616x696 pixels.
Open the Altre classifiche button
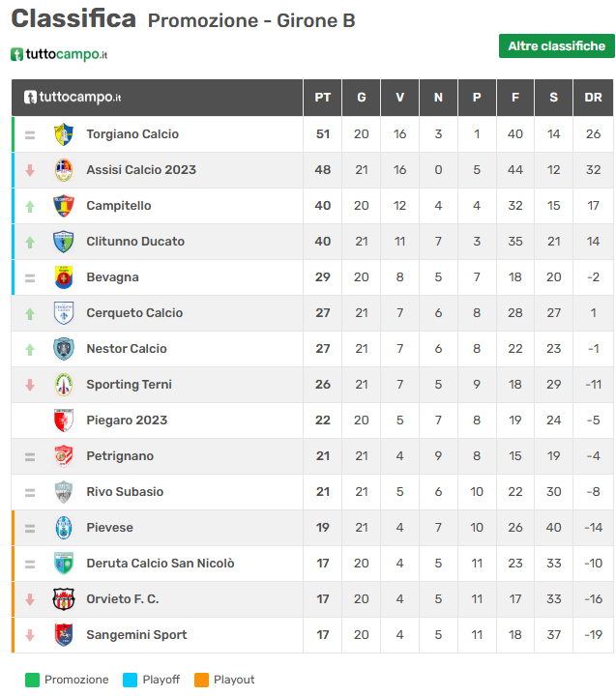[556, 46]
